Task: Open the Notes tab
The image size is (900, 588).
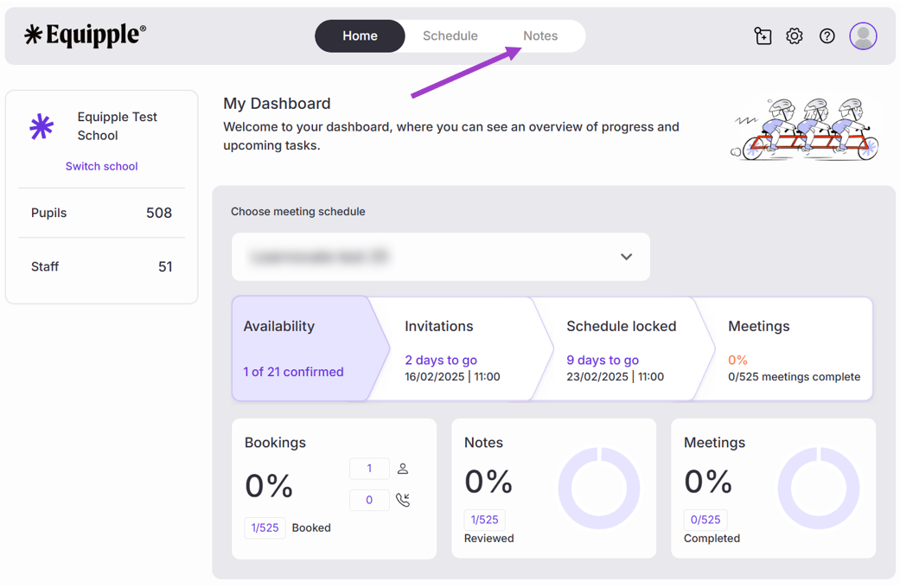Action: (x=540, y=36)
